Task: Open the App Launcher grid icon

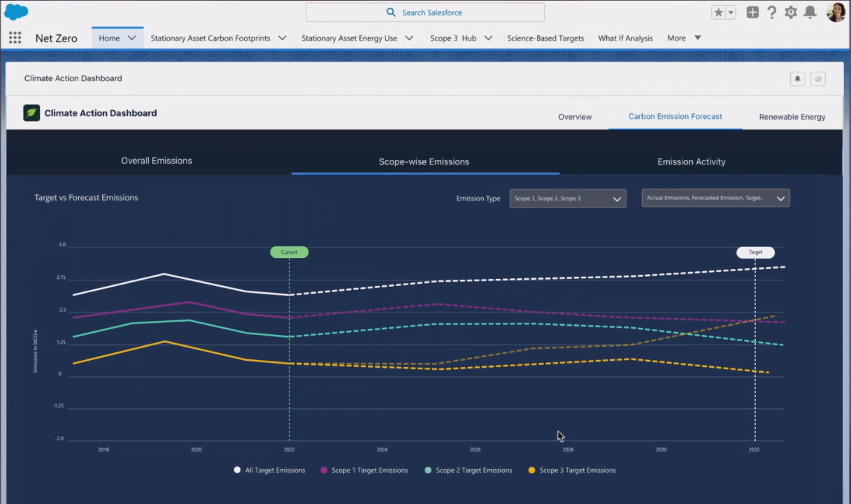Action: pyautogui.click(x=15, y=38)
